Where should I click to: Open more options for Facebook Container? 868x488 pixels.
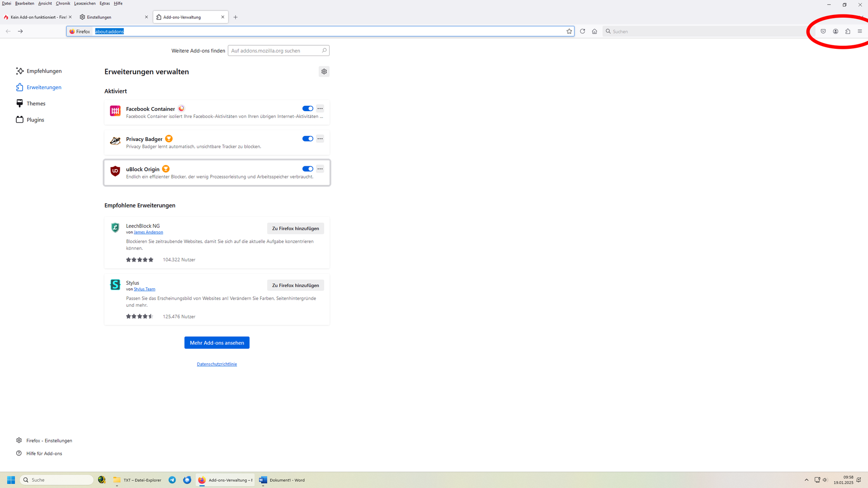(320, 108)
